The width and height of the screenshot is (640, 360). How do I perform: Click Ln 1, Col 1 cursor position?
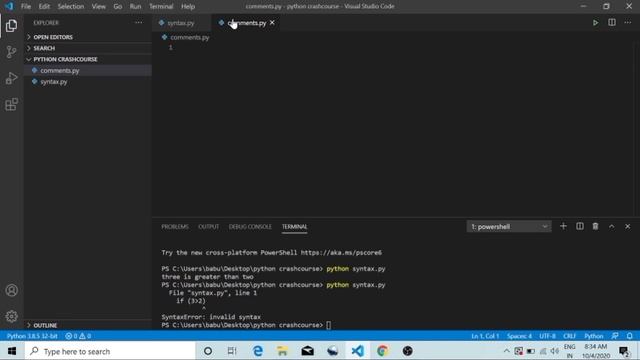tap(485, 336)
